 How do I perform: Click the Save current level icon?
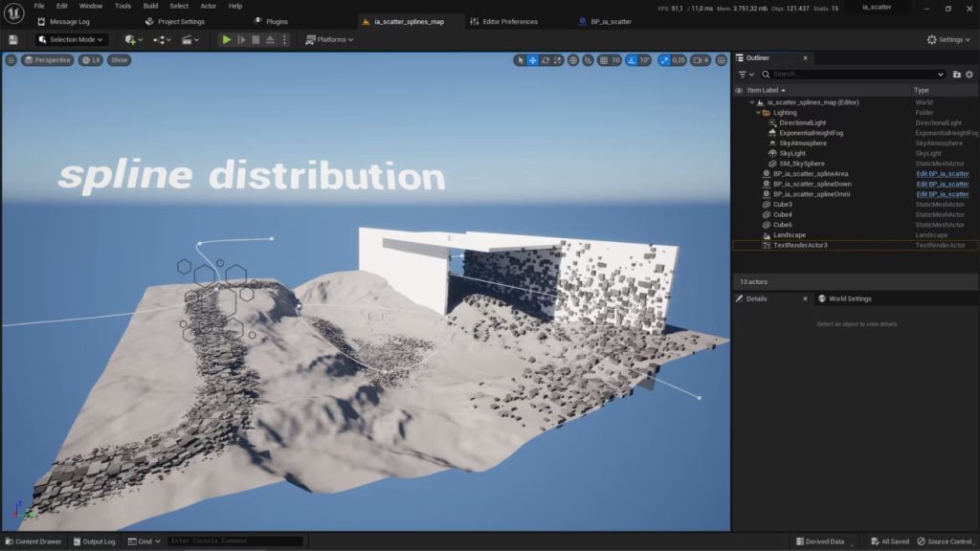tap(13, 39)
